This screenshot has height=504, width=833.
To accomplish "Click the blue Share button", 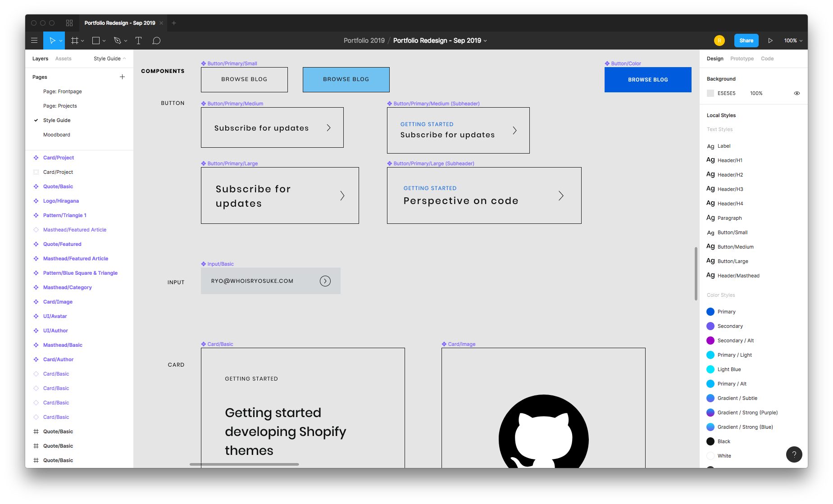I will coord(746,41).
